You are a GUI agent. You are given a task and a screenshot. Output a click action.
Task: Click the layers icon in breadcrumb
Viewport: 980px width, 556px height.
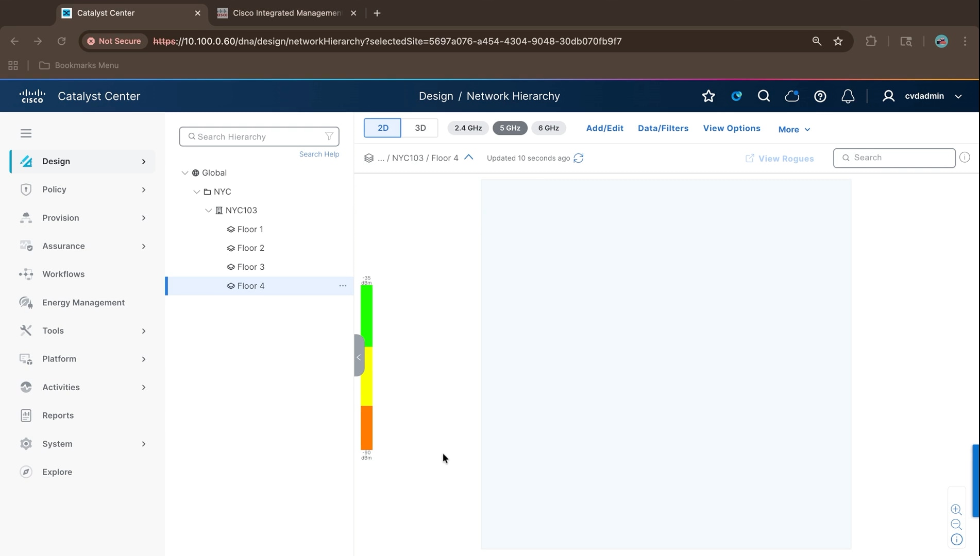[x=369, y=158]
